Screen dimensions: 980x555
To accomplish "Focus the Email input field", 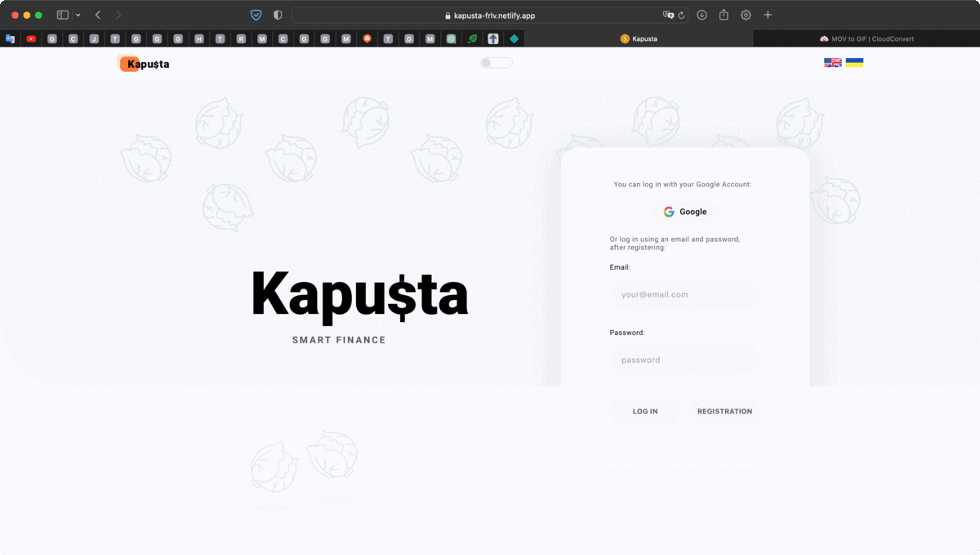I will 684,294.
